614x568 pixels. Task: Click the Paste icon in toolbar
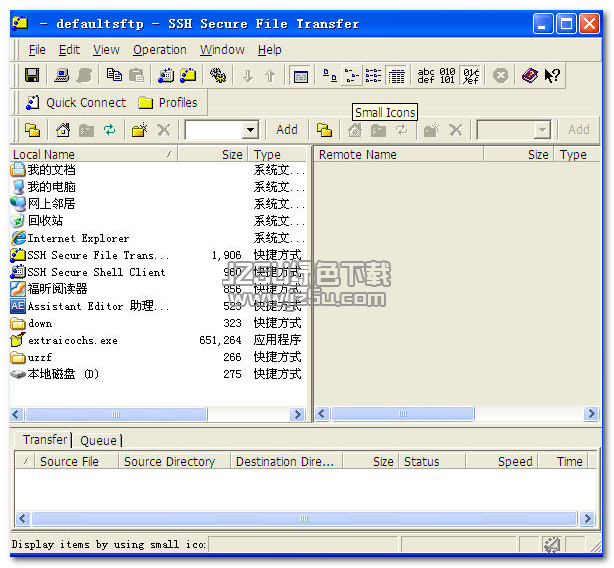coord(136,75)
